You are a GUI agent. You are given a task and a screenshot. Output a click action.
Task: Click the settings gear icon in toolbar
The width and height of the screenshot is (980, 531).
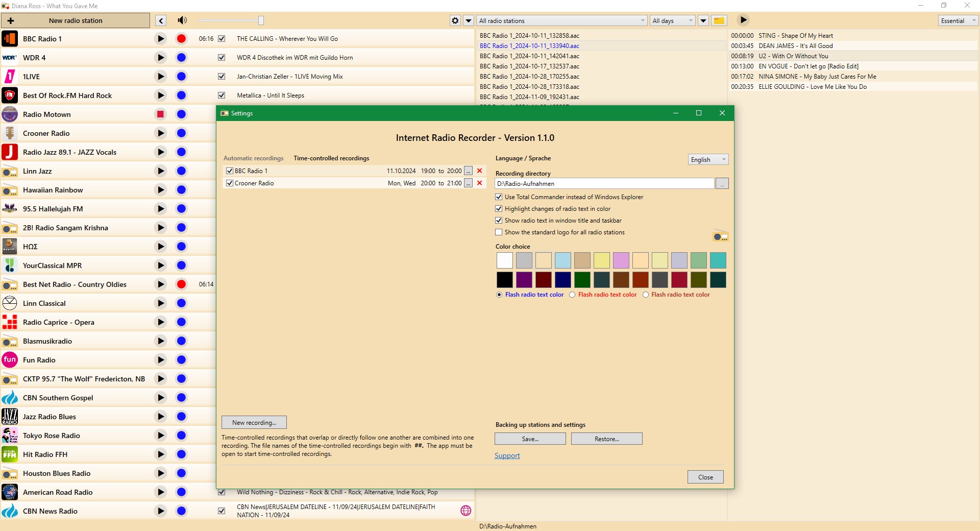[455, 20]
